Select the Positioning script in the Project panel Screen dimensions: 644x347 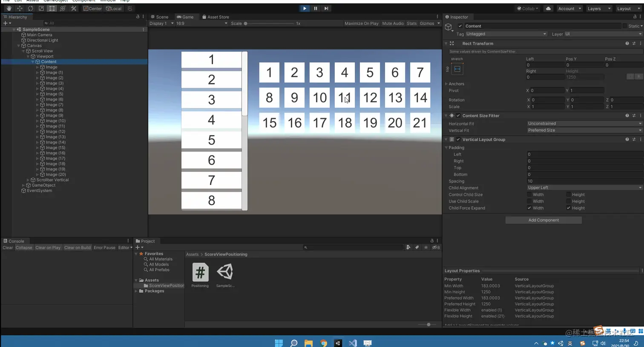[200, 273]
